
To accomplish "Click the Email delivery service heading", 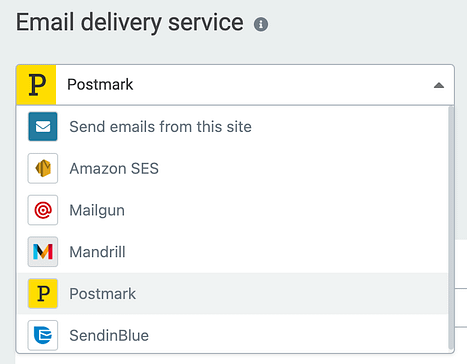I will point(130,23).
